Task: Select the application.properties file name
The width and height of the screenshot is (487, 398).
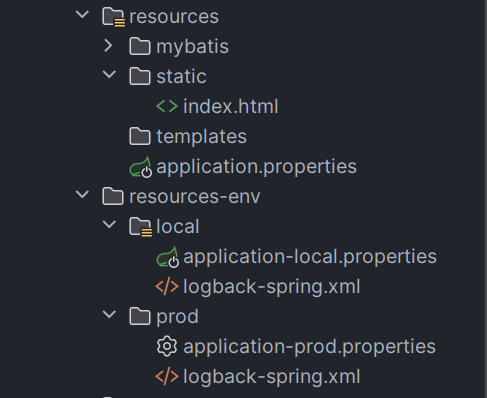Action: (256, 167)
